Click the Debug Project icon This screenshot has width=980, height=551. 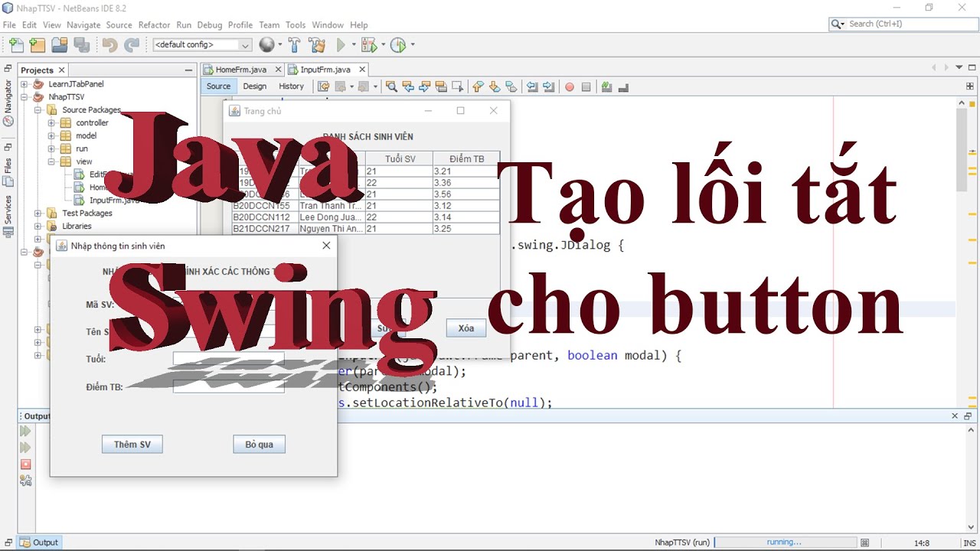tap(368, 45)
